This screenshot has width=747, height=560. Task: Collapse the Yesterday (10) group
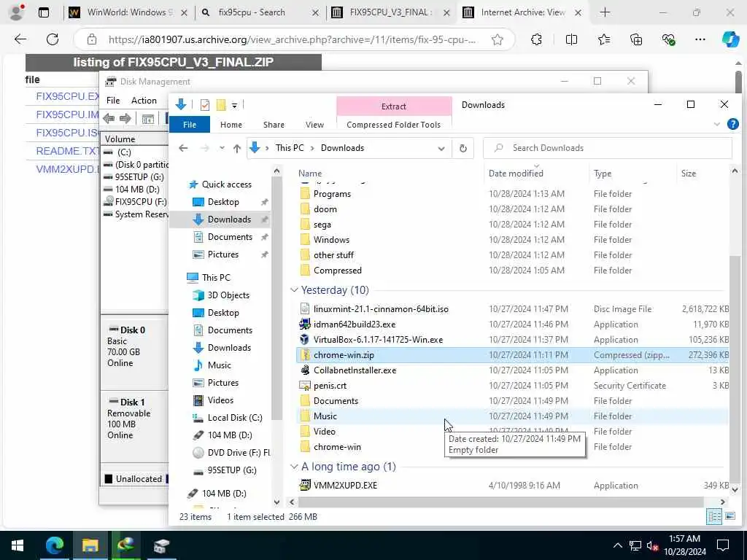click(294, 290)
